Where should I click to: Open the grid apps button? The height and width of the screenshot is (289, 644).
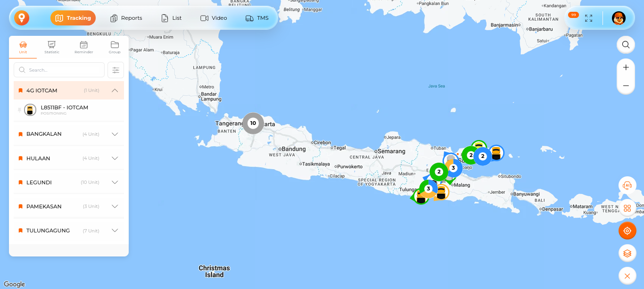627,208
